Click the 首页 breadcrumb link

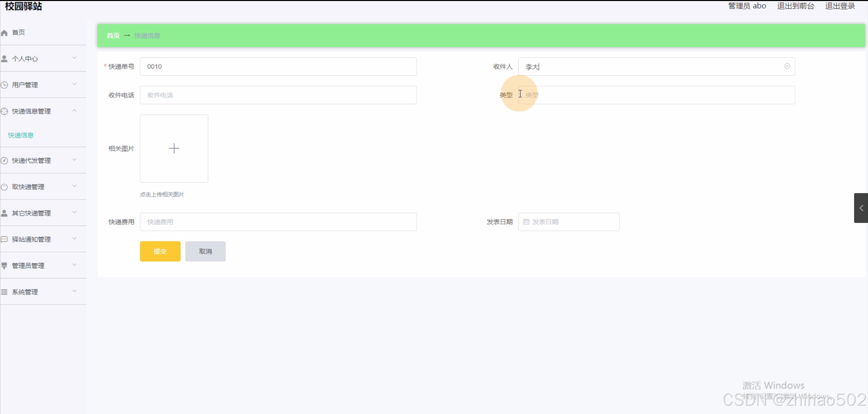click(x=113, y=36)
